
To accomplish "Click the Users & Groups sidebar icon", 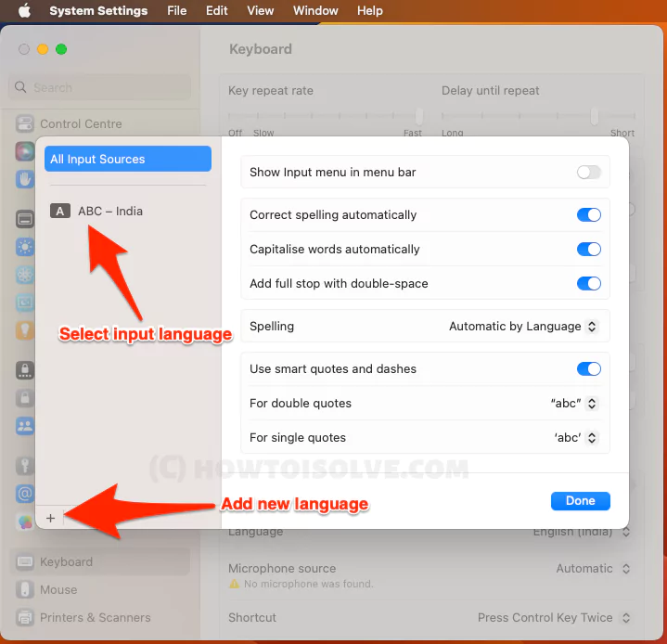I will [25, 426].
